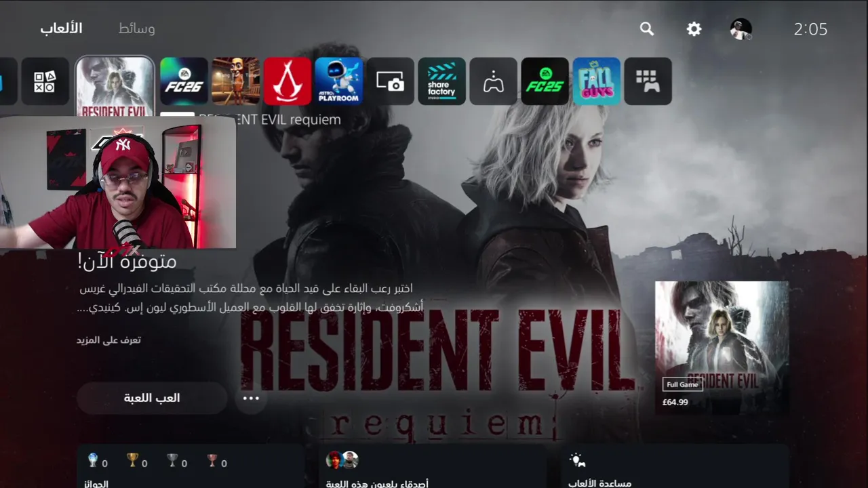This screenshot has height=488, width=868.
Task: Select the EA FC26 game tile
Action: point(184,81)
